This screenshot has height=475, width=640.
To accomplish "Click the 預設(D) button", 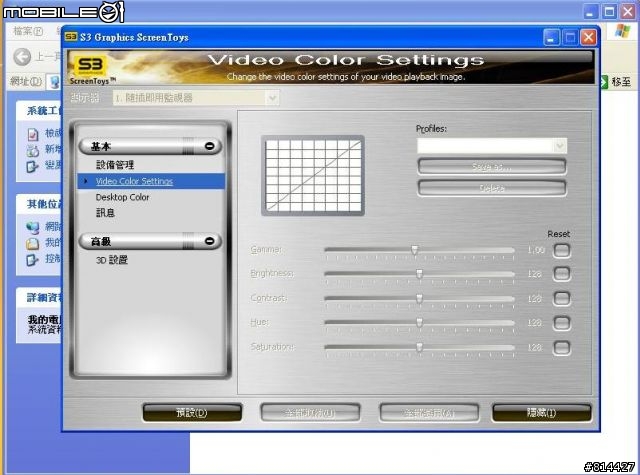I will [192, 413].
